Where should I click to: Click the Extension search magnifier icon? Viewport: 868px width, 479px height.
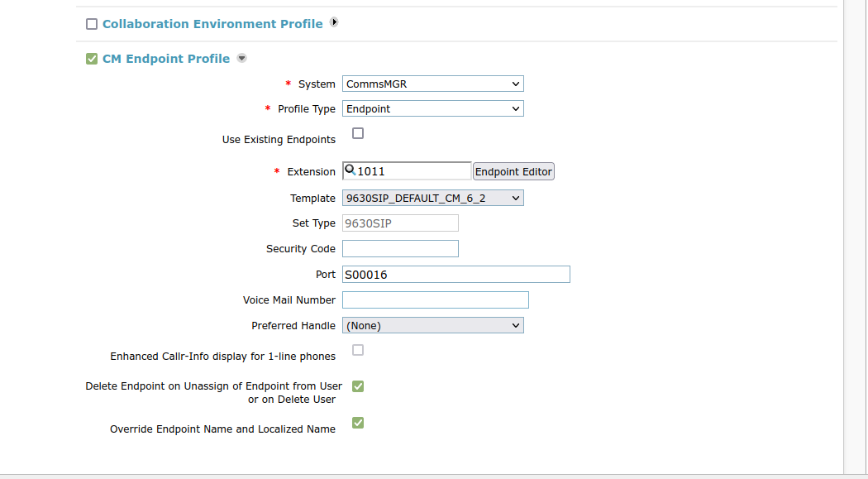click(351, 170)
